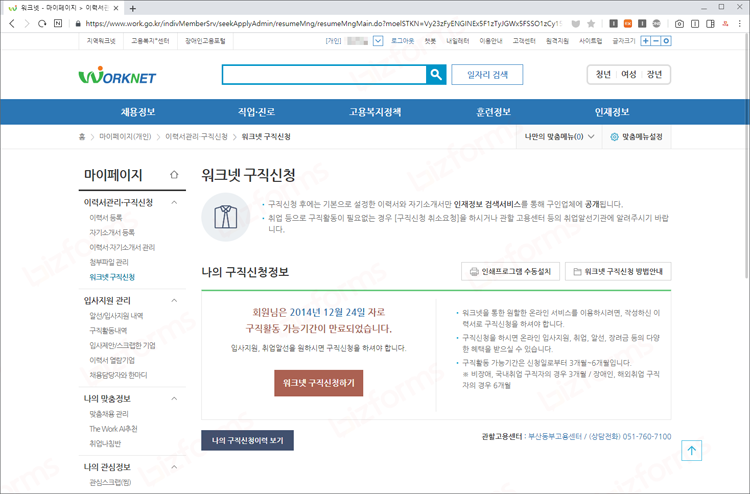Open 직업·진로 main menu
The width and height of the screenshot is (750, 494).
coord(256,112)
